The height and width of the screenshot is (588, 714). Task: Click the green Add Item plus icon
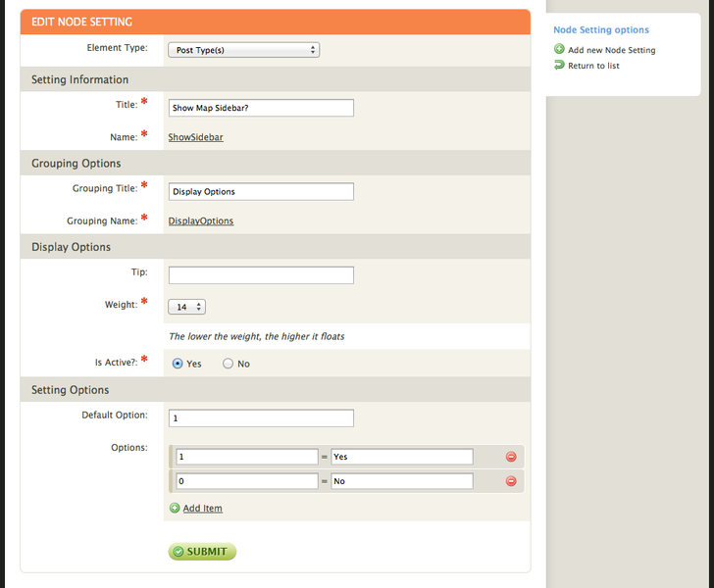tap(175, 509)
